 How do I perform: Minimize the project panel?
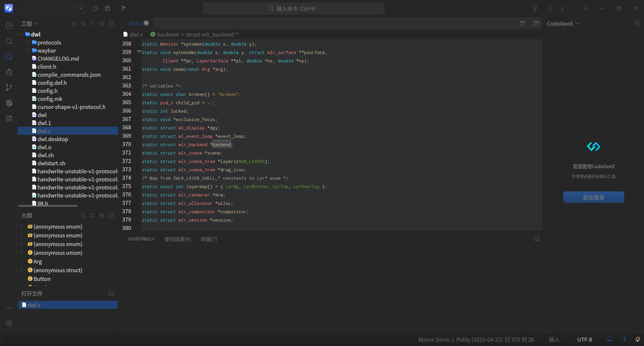click(x=111, y=23)
